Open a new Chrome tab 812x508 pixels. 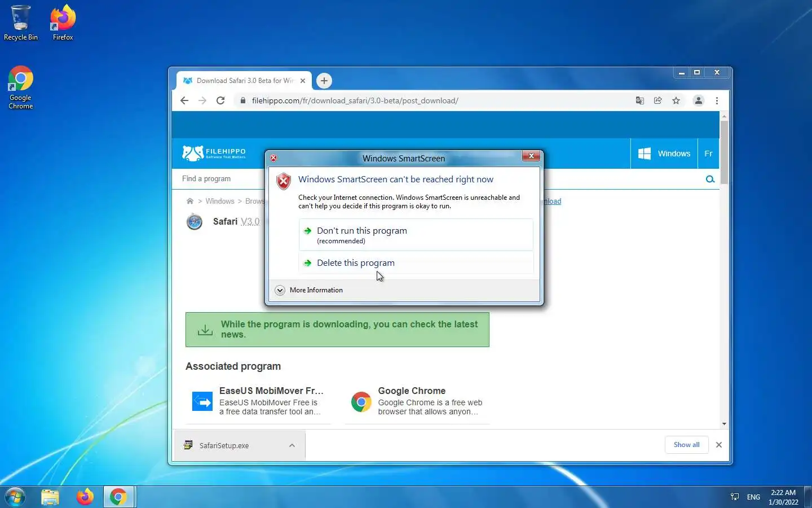click(324, 81)
